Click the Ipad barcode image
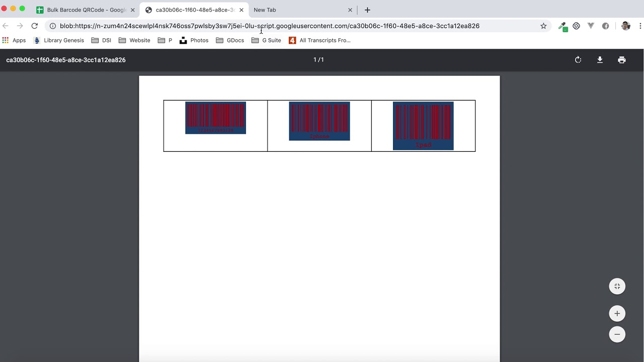The width and height of the screenshot is (644, 362). coord(423,126)
